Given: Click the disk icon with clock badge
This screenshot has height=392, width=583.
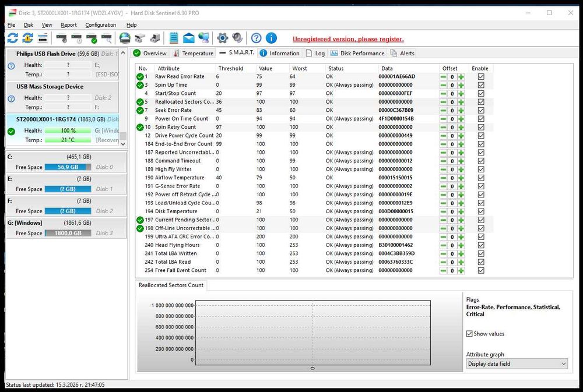Looking at the screenshot, I should click(x=76, y=38).
